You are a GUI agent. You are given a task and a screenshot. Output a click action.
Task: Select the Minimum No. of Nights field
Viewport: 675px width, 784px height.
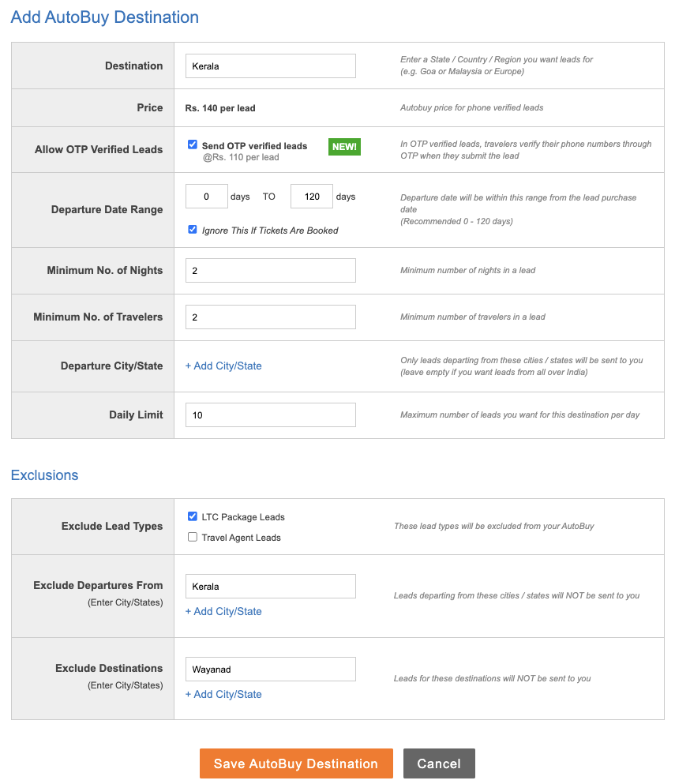(270, 271)
